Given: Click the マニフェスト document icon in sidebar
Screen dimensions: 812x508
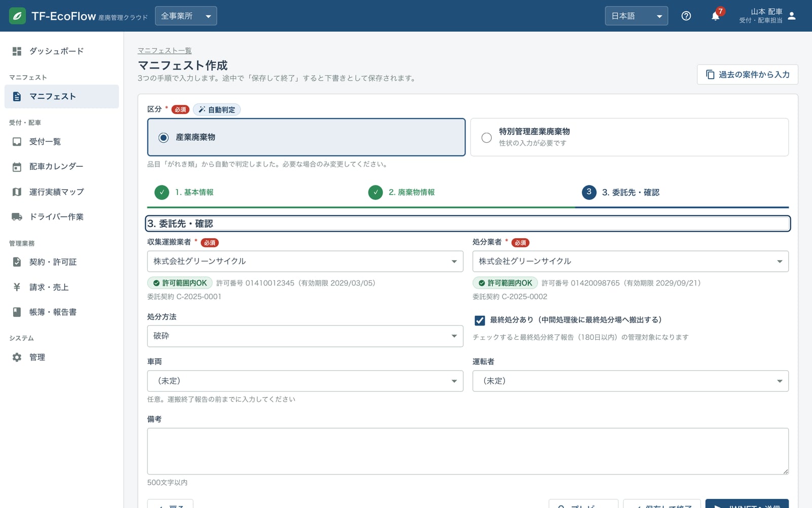Looking at the screenshot, I should pos(17,97).
